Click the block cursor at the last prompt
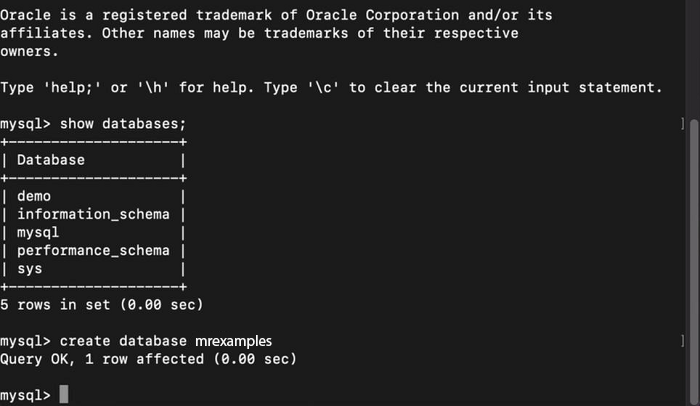This screenshot has height=406, width=700. coord(64,394)
